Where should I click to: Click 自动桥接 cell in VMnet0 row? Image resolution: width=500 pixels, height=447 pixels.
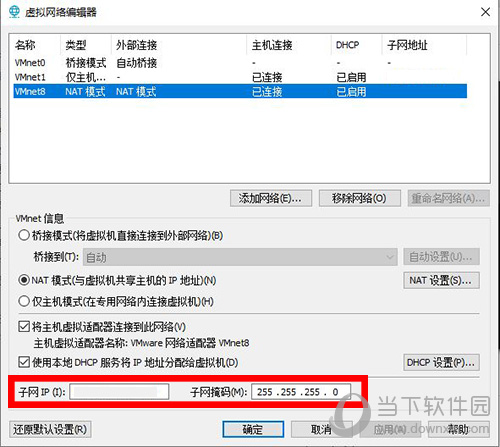coord(137,63)
